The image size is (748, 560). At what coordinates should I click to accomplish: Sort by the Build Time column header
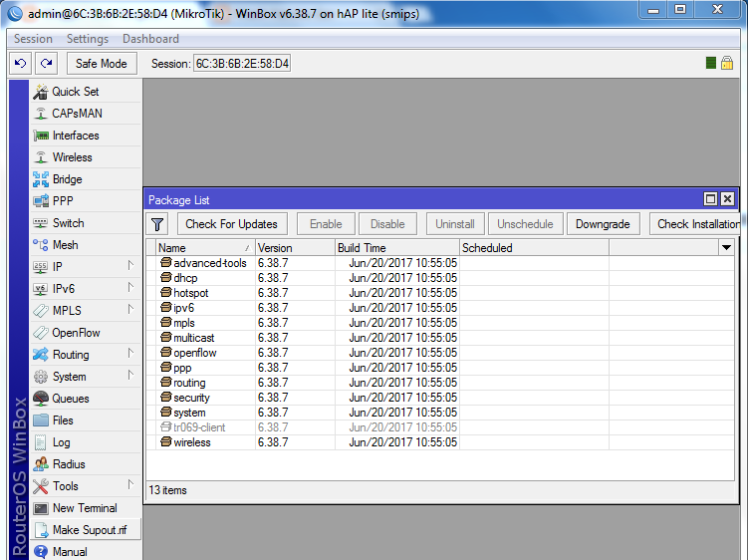point(396,248)
